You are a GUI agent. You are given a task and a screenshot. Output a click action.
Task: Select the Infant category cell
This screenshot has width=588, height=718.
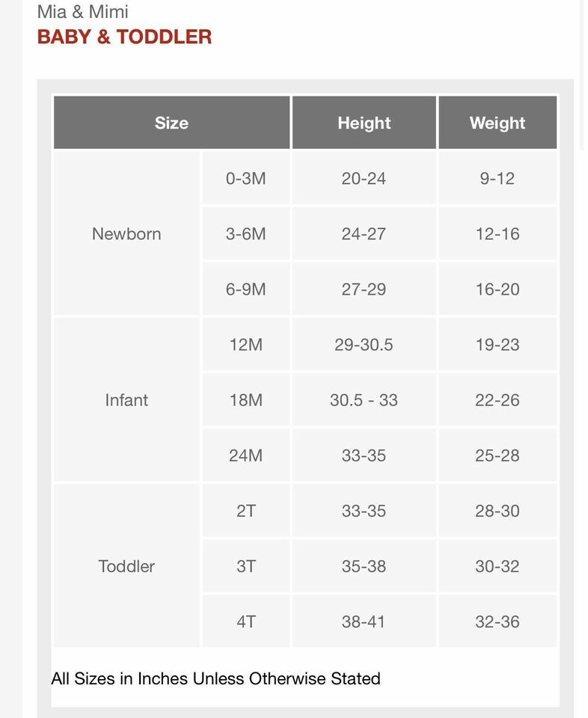pyautogui.click(x=127, y=399)
